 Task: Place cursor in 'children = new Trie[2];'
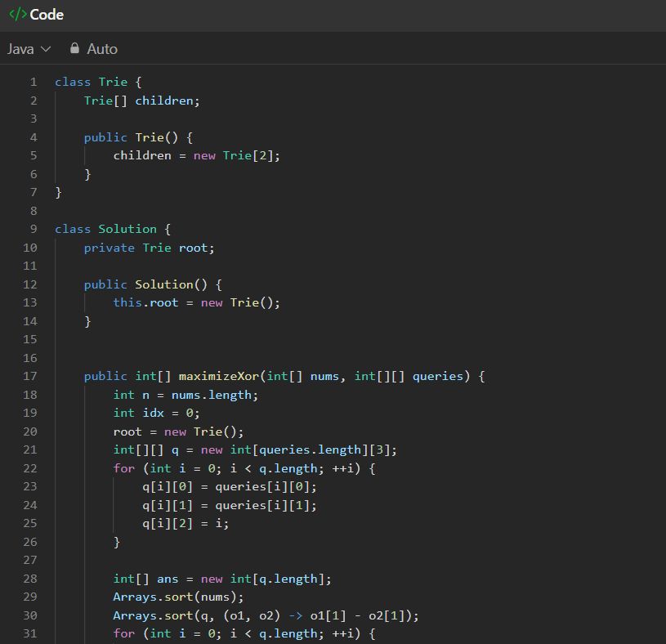[x=196, y=155]
